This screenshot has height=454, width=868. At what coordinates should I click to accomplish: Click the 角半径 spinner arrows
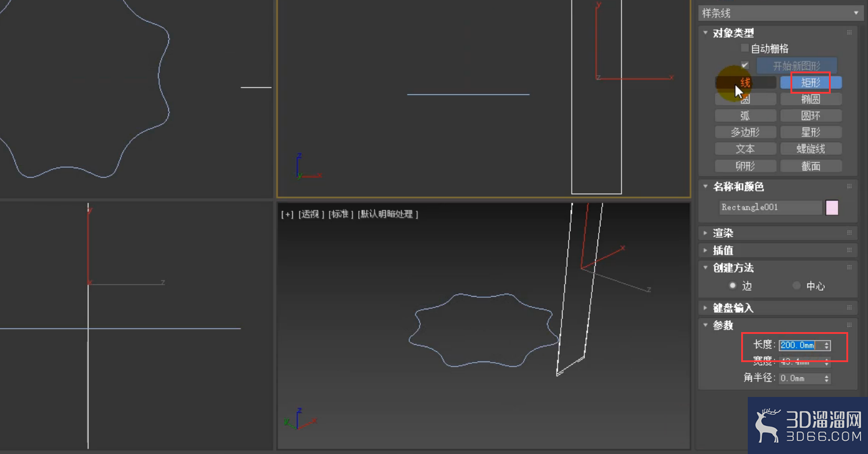click(827, 378)
